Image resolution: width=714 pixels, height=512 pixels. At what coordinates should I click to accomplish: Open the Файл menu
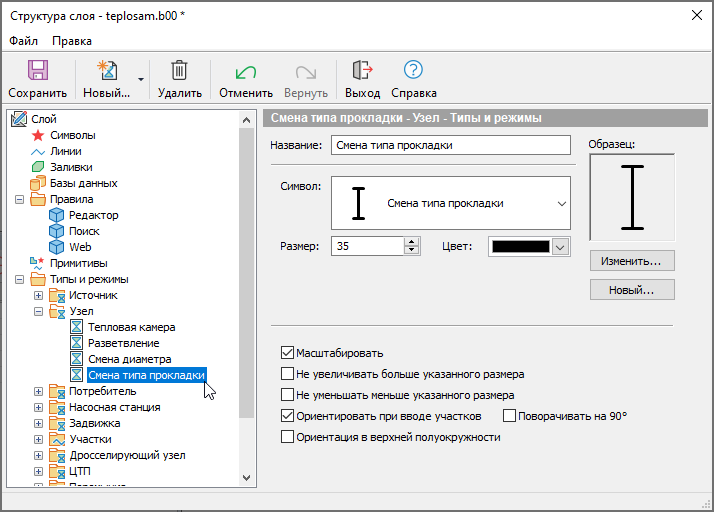pyautogui.click(x=24, y=41)
